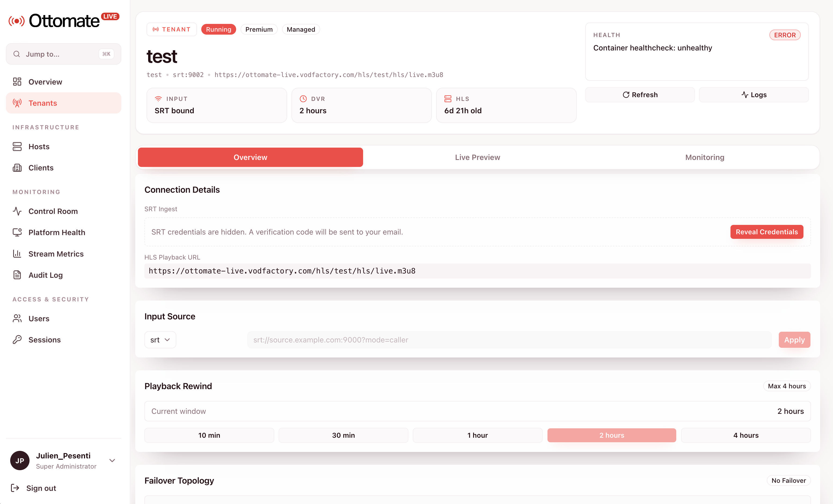The image size is (833, 504).
Task: Click the No Failover badge
Action: [789, 481]
